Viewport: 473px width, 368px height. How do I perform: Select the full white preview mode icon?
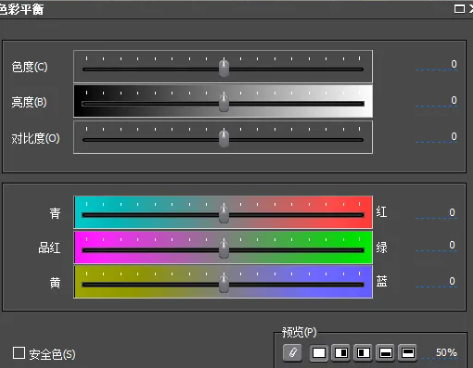coord(319,353)
